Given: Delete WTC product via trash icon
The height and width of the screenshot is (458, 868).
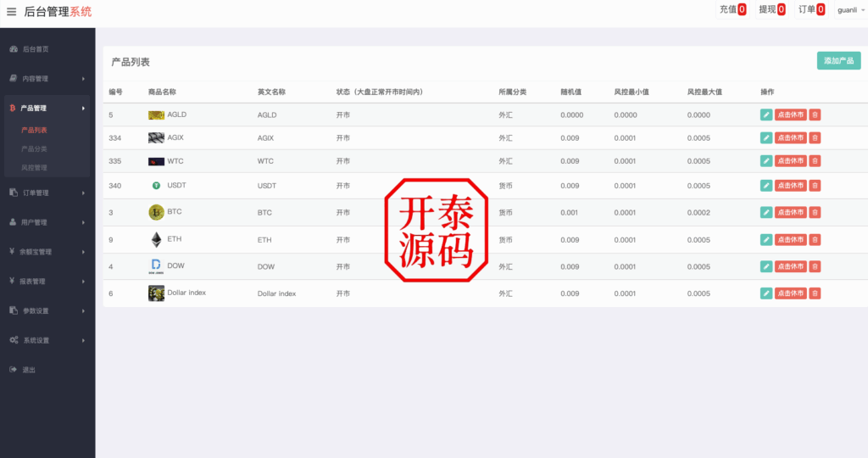Looking at the screenshot, I should tap(815, 161).
